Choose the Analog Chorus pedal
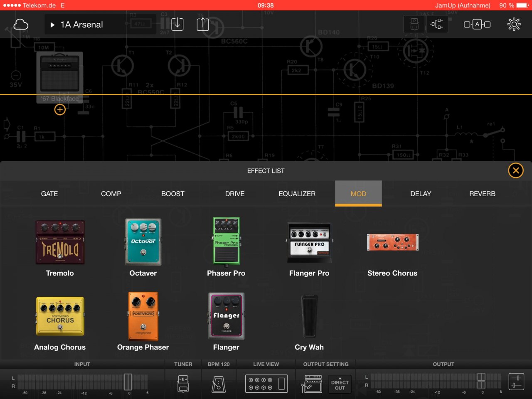 60,316
